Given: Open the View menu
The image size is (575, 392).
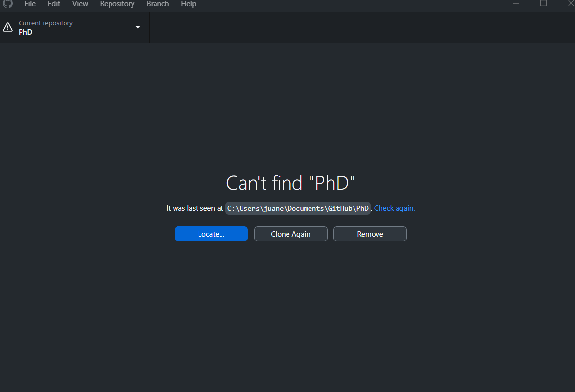Looking at the screenshot, I should pos(80,4).
